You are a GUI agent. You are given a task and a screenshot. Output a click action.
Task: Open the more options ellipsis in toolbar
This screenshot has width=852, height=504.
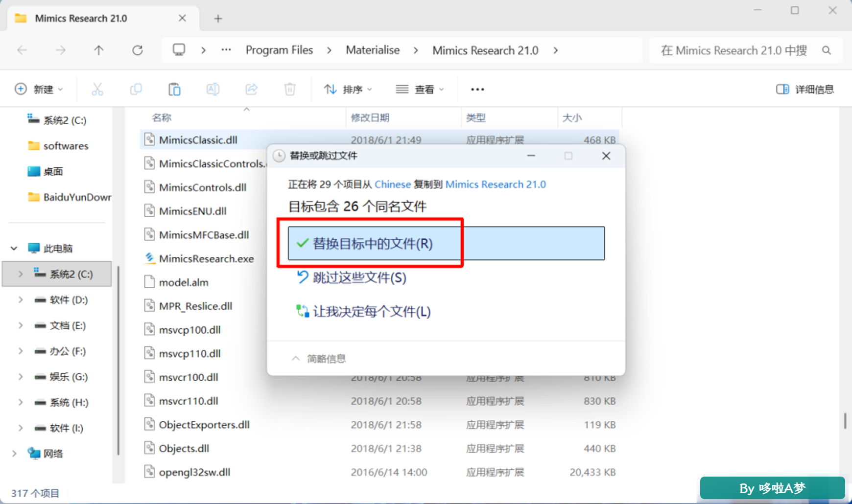tap(477, 89)
